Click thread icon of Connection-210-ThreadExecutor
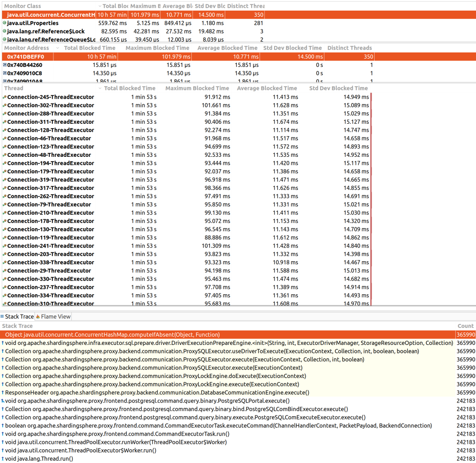476x463 pixels. (4, 213)
